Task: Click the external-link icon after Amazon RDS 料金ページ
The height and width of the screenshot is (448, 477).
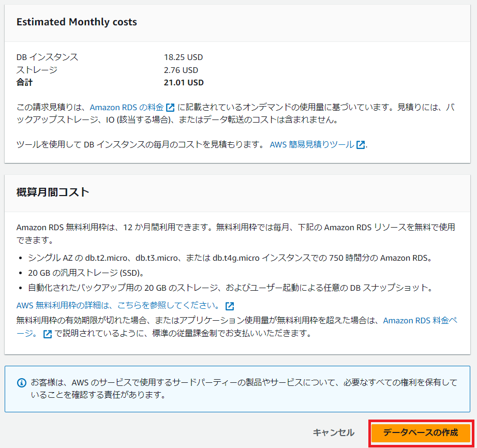Action: pyautogui.click(x=48, y=334)
